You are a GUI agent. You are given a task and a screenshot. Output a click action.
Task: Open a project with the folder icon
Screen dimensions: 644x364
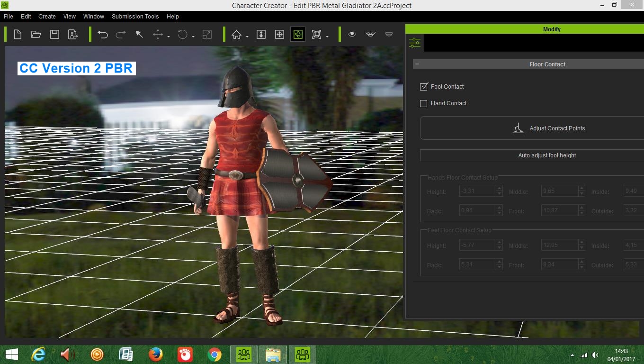36,35
